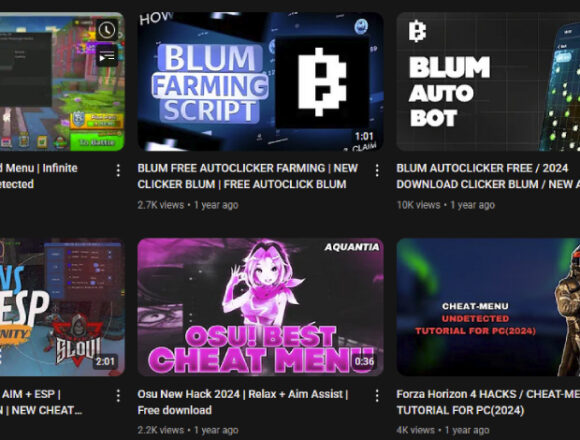Open more options for Osu New Hack video
This screenshot has height=440, width=580.
(377, 396)
